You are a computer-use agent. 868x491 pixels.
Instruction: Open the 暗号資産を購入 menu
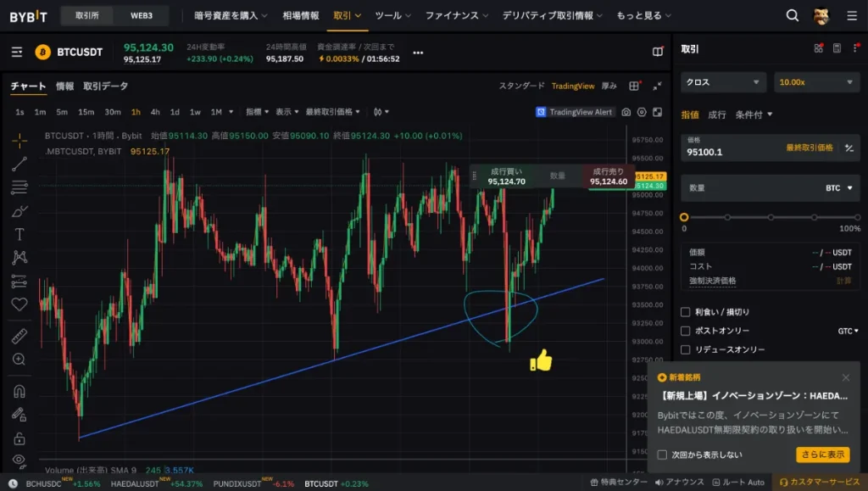coord(231,15)
